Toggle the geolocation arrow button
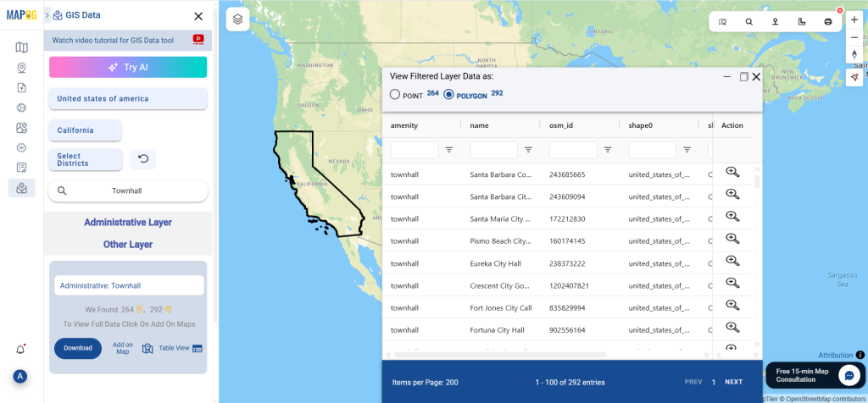The height and width of the screenshot is (403, 868). [x=854, y=77]
